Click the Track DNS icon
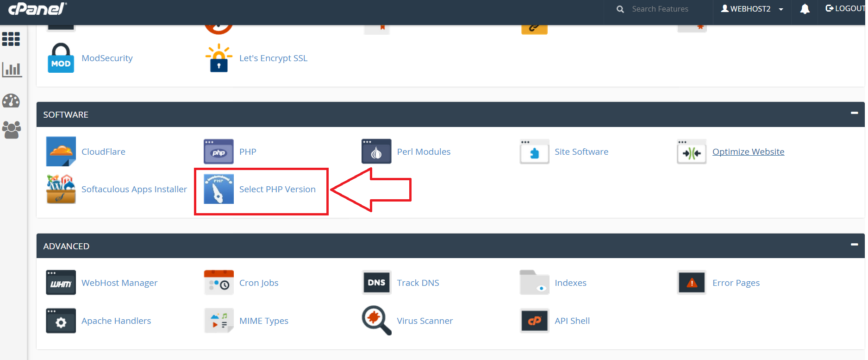 tap(376, 283)
